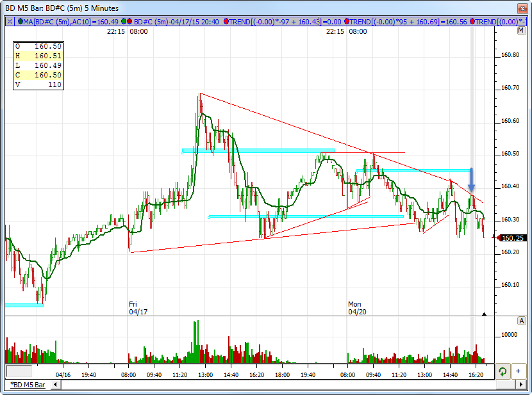This screenshot has width=532, height=395.
Task: Click the TREND *95 + 160.69 legend entry
Action: coord(408,22)
